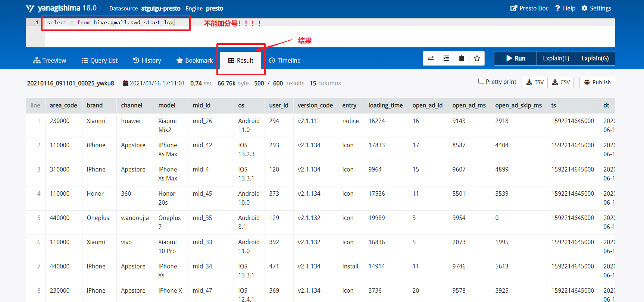Viewport: 644px width, 302px height.
Task: Click the open_ad_id column header
Action: [428, 106]
